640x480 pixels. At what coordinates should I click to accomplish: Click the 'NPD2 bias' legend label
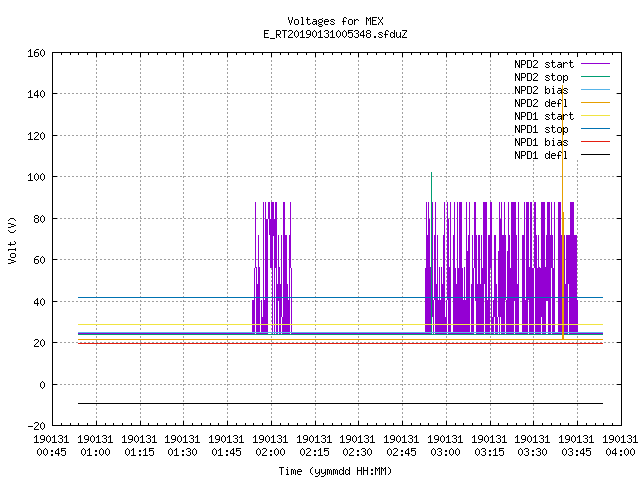[541, 90]
